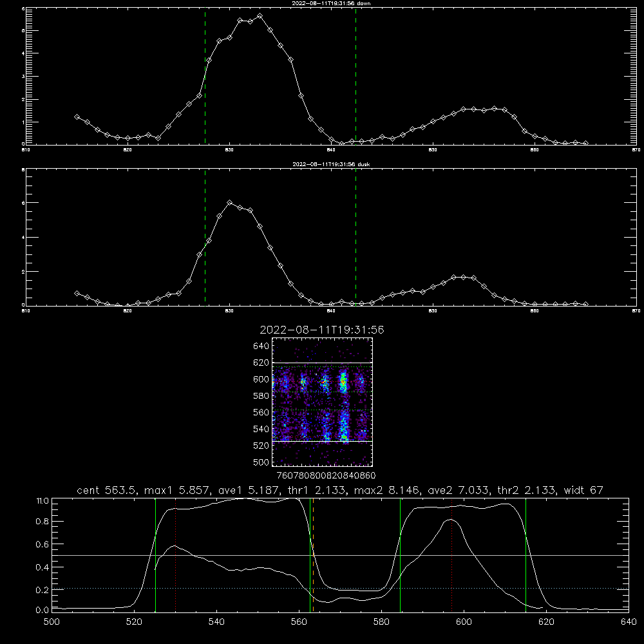Image resolution: width=644 pixels, height=644 pixels.
Task: Select the 'ave2 7.033' value in bottom title
Action: [x=459, y=490]
